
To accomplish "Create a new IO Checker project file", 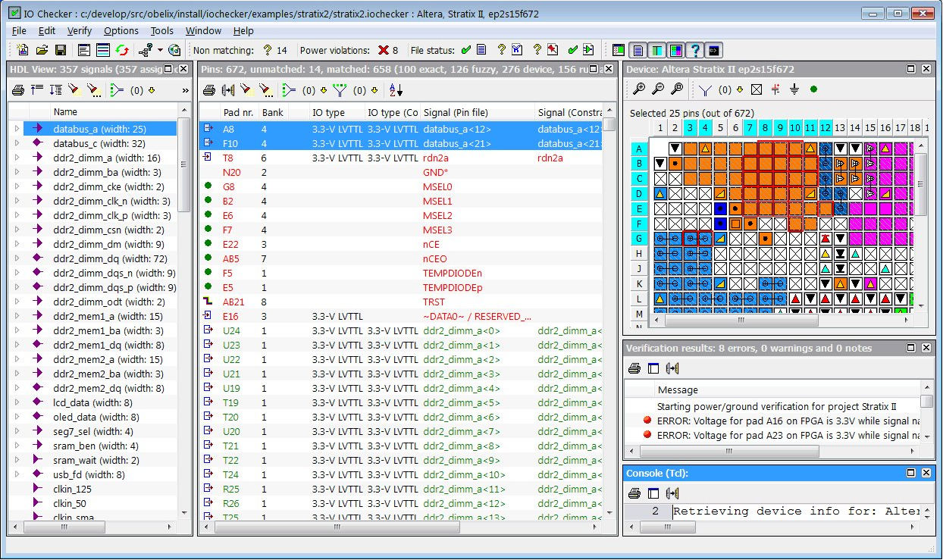I will [x=23, y=50].
